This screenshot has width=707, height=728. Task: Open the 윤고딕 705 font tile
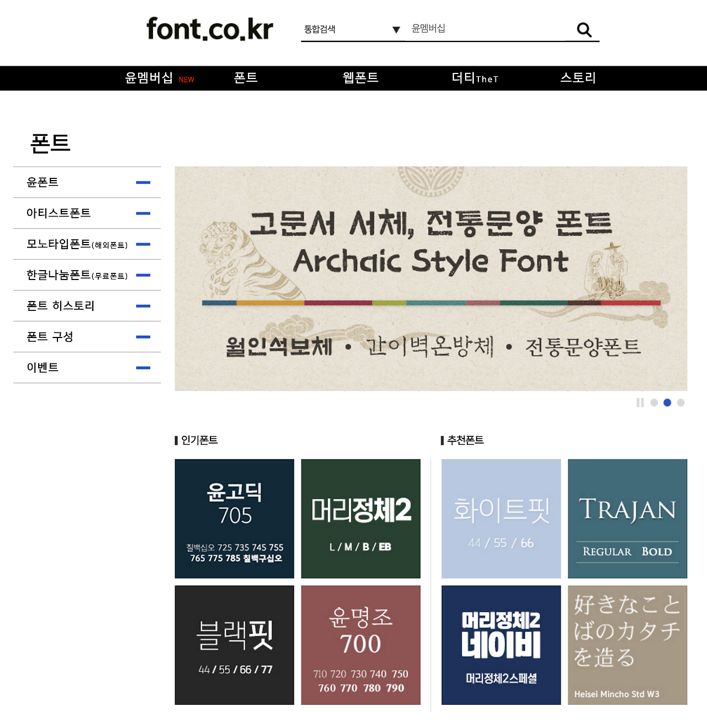(235, 519)
